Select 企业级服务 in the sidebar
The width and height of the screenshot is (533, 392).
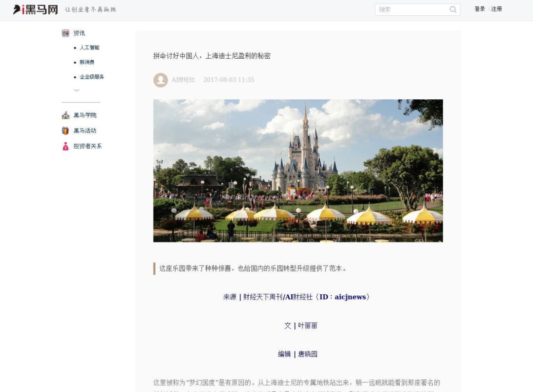click(92, 77)
